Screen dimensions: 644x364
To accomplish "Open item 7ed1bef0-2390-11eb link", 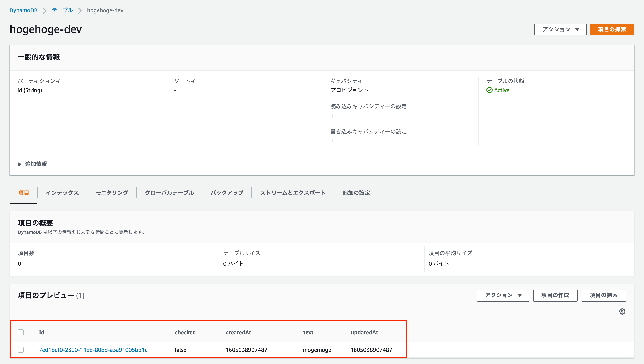I will [x=93, y=350].
